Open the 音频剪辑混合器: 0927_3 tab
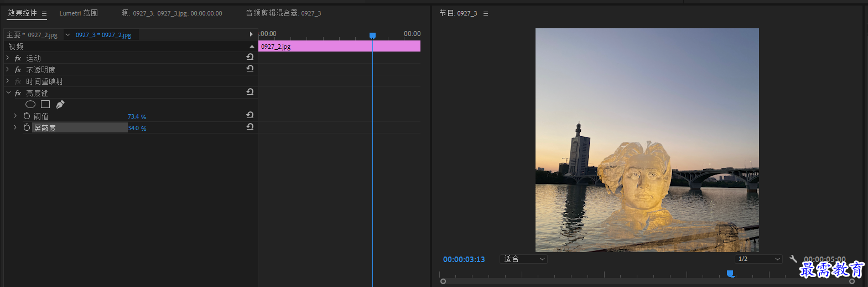Viewport: 868px width, 287px height. [283, 13]
